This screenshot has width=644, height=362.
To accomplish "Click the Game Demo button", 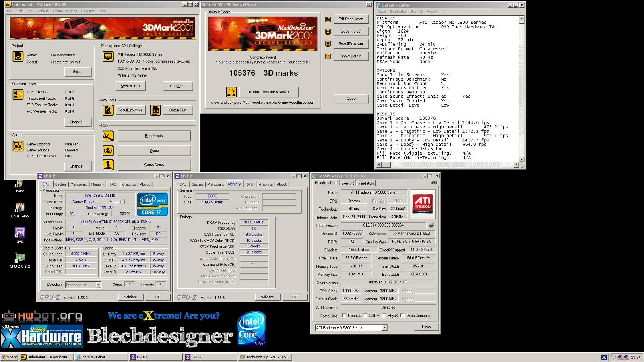I will (154, 165).
